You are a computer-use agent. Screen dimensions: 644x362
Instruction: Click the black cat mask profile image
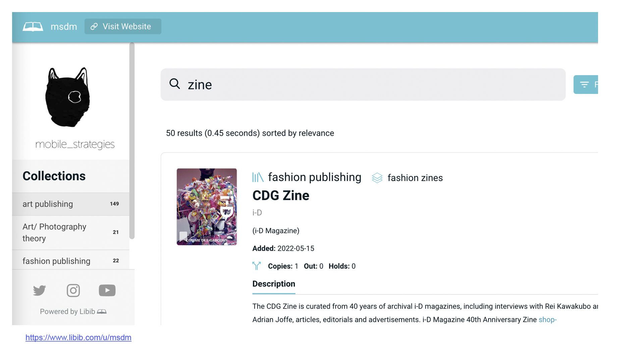point(68,97)
